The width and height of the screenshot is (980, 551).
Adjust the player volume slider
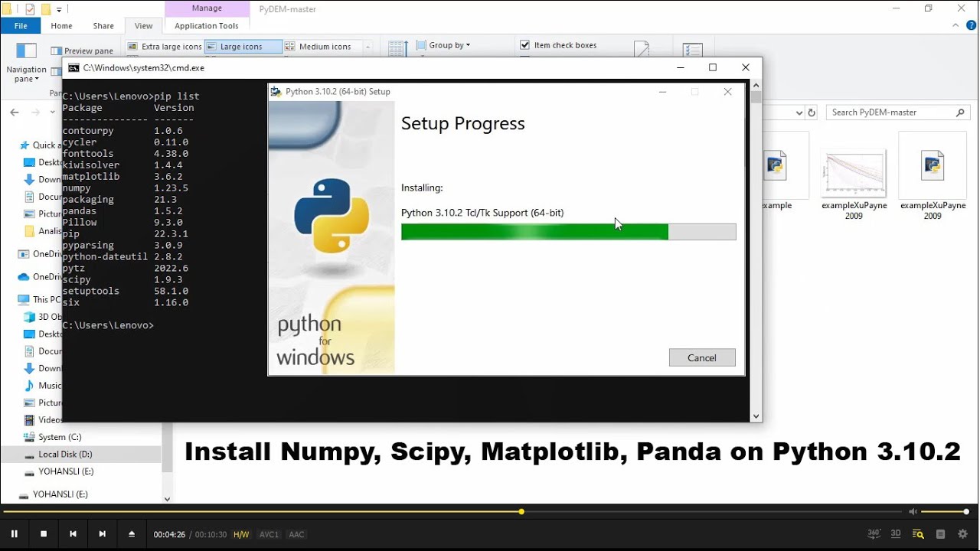coord(945,511)
